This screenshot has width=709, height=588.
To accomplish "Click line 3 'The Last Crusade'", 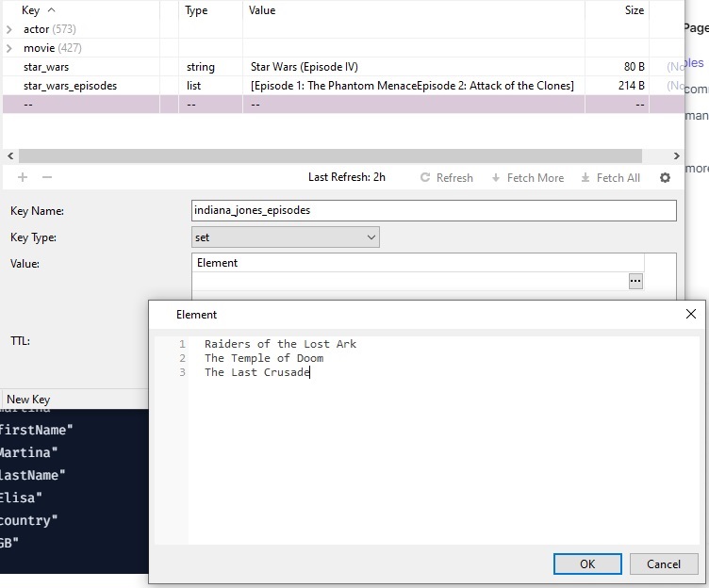I will click(256, 372).
